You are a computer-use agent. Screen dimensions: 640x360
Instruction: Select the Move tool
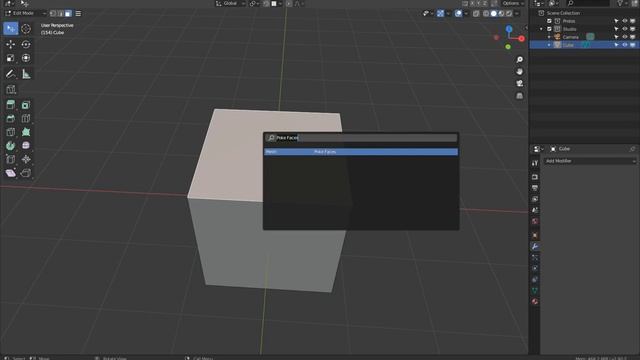point(11,44)
